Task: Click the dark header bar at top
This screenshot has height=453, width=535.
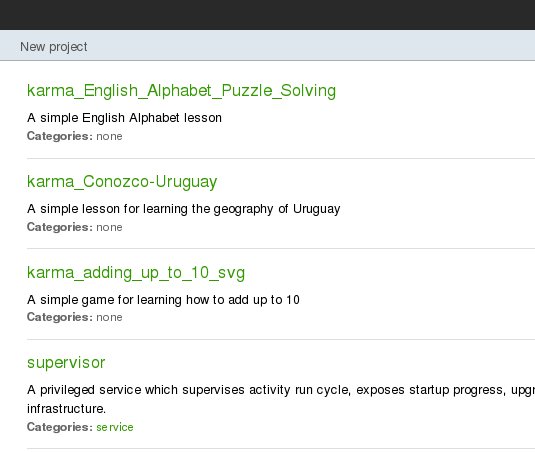Action: click(268, 15)
